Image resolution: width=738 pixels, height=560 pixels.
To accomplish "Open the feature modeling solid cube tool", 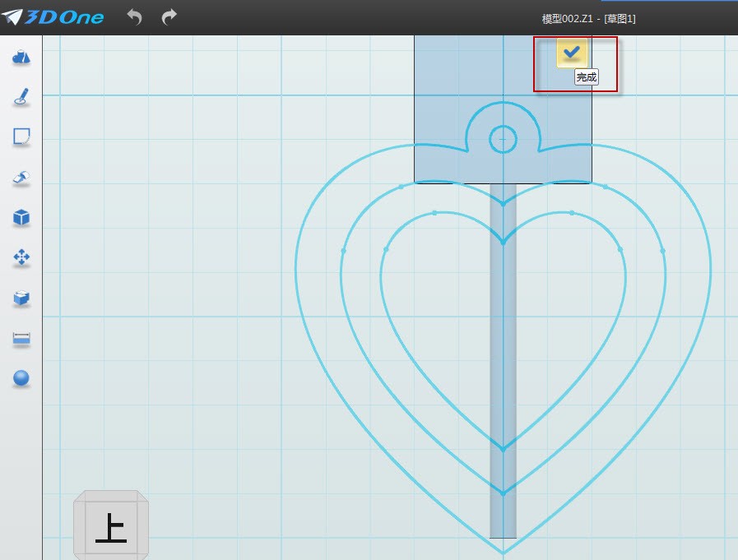I will click(x=21, y=217).
